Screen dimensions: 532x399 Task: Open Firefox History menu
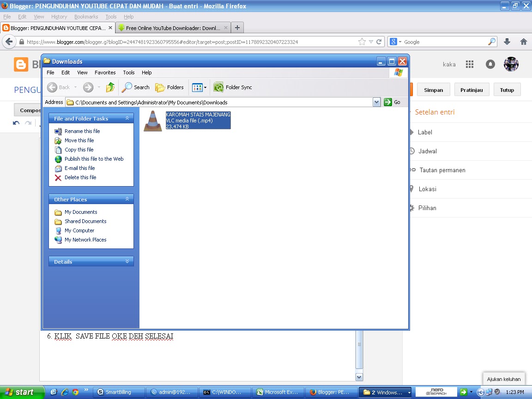(x=59, y=17)
